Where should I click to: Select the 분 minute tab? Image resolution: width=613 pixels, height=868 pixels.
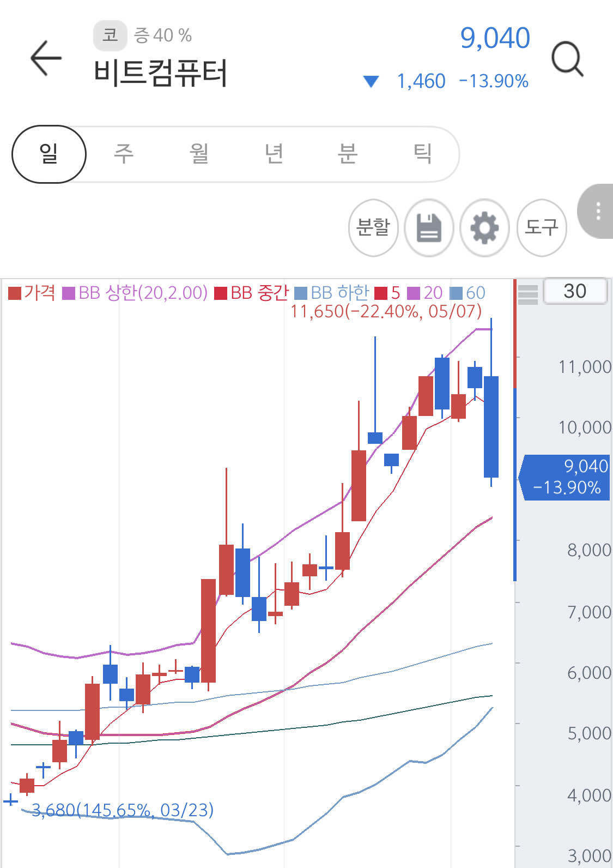point(348,154)
